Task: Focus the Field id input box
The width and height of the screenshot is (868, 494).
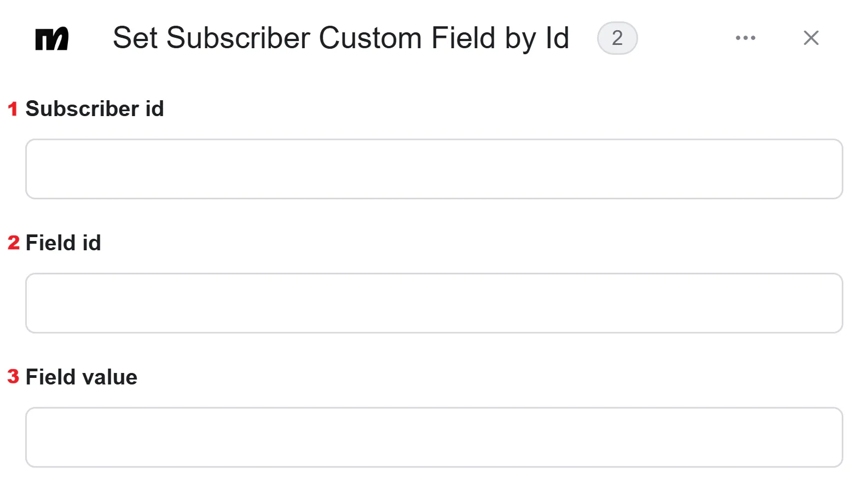Action: 434,303
